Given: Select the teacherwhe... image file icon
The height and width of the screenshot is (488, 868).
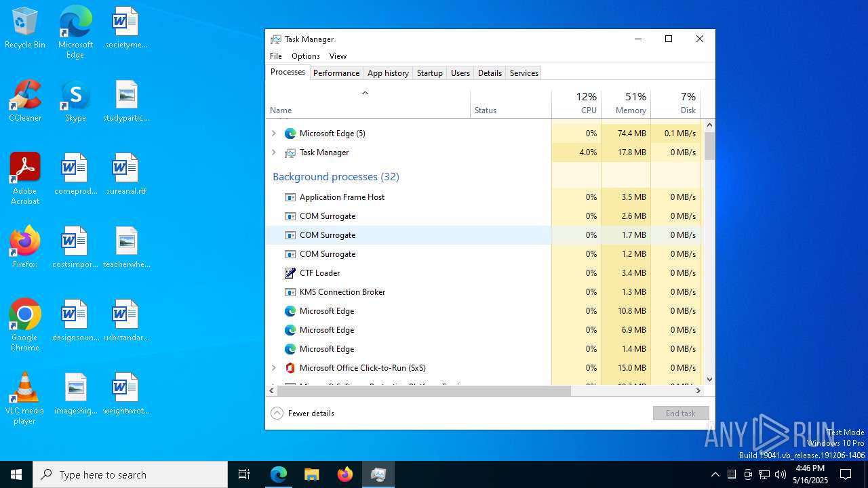Looking at the screenshot, I should [126, 248].
